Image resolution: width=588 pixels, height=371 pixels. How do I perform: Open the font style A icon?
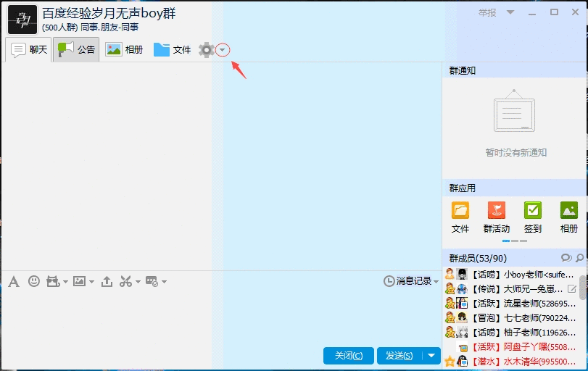tap(14, 281)
